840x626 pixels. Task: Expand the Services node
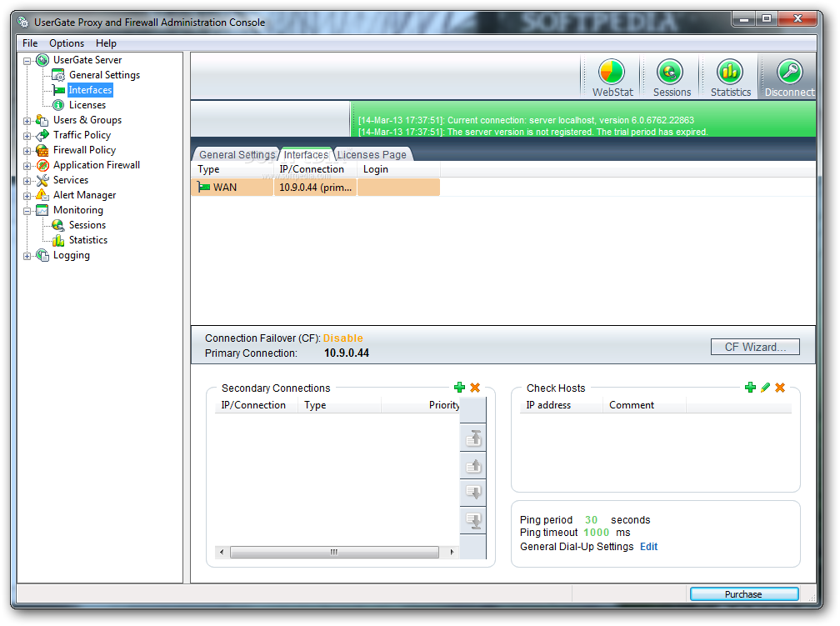27,181
